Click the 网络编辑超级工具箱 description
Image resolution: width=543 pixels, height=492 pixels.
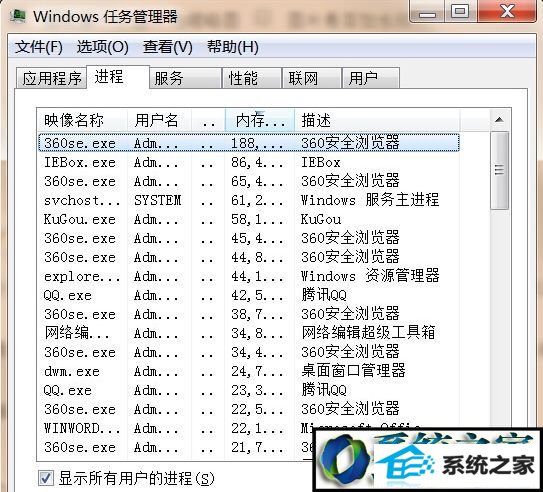(x=368, y=333)
